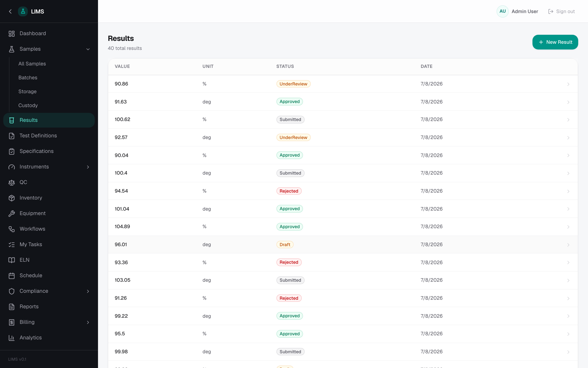This screenshot has height=368, width=588.
Task: Click the Billing receipt icon
Action: (x=12, y=322)
